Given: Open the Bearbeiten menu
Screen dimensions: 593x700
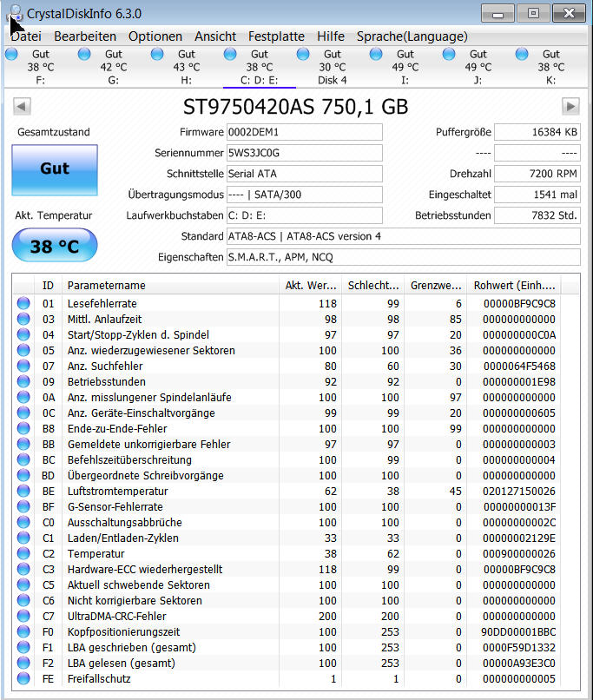Looking at the screenshot, I should point(85,36).
